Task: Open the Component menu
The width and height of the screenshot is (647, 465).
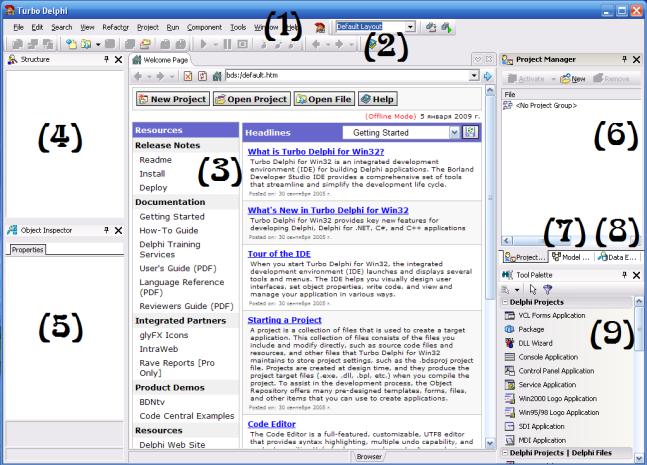Action: (x=204, y=27)
